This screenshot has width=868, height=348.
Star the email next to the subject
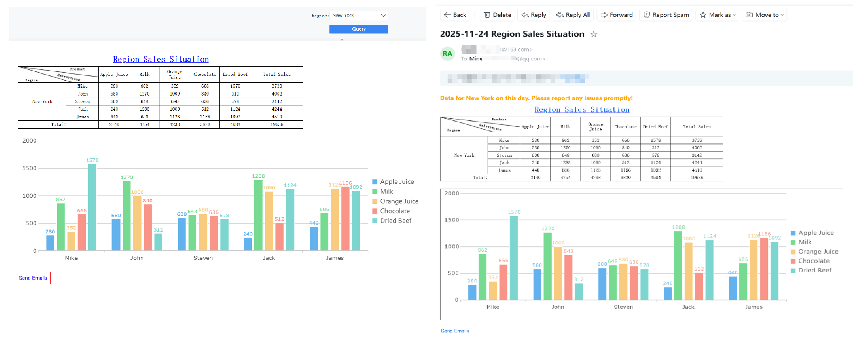594,34
